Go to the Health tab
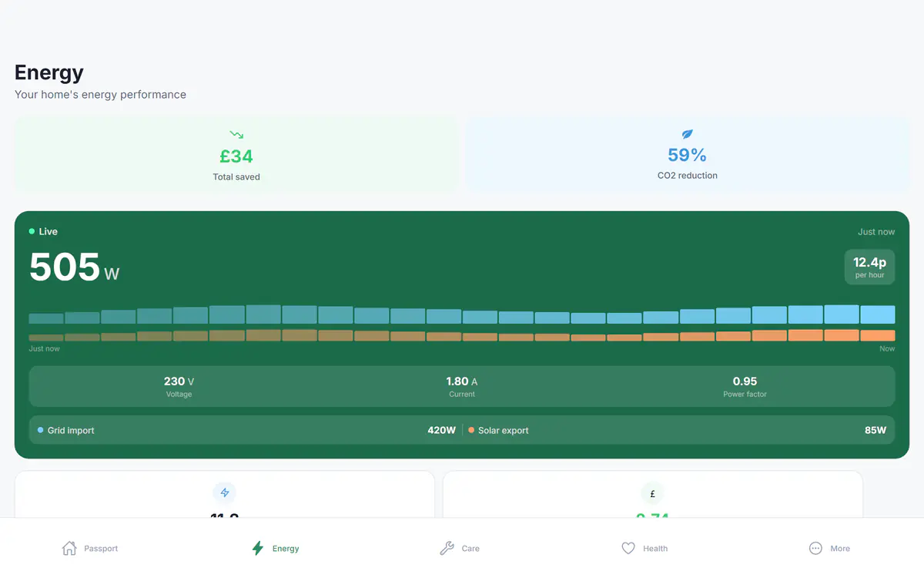 click(x=644, y=549)
